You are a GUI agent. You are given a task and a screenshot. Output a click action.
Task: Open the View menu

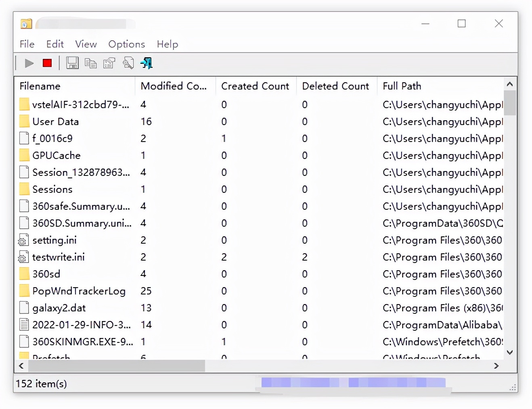pos(86,44)
